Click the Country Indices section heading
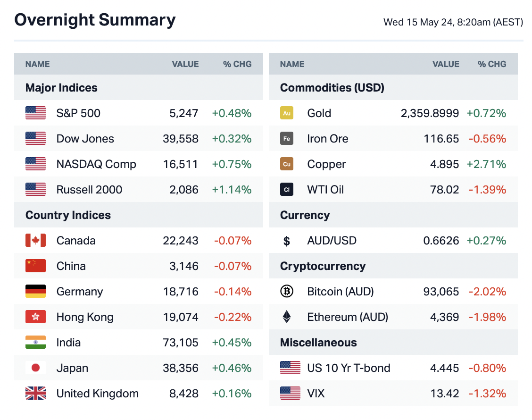 (x=68, y=215)
